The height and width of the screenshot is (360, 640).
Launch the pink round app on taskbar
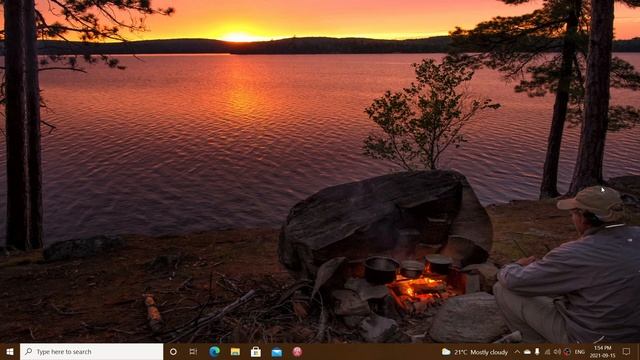coord(297,351)
